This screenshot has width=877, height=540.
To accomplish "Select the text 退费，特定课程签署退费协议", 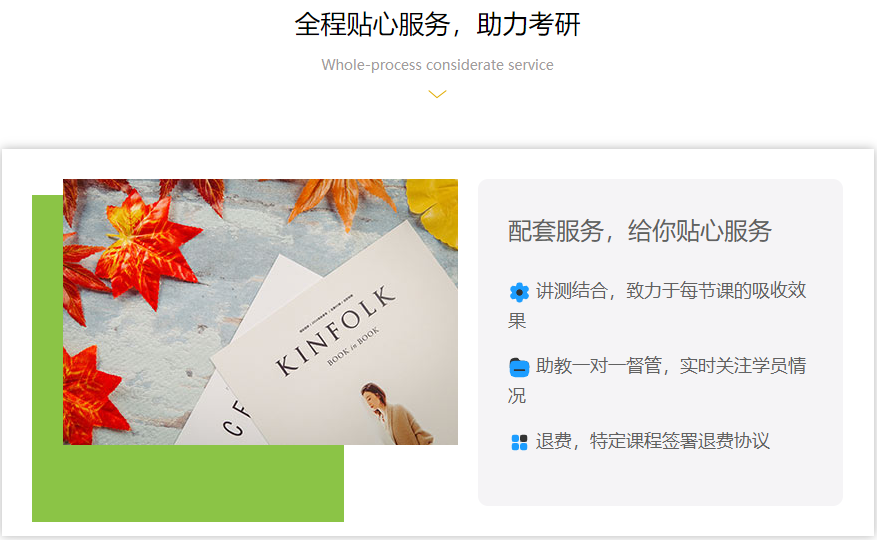I will pos(653,441).
